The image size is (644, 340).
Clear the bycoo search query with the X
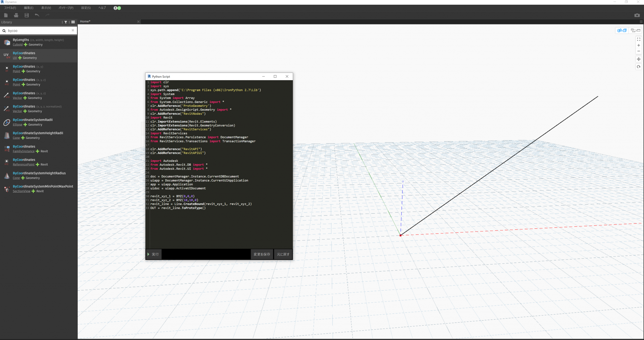click(x=73, y=30)
